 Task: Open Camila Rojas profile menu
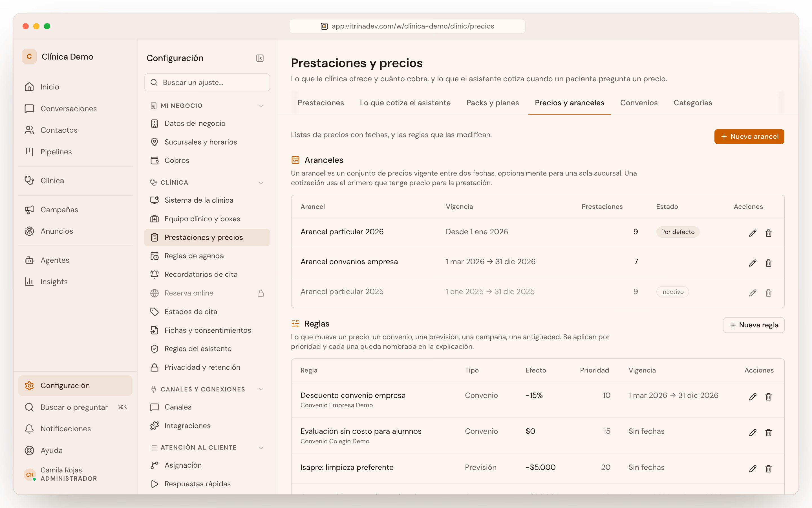pos(75,474)
